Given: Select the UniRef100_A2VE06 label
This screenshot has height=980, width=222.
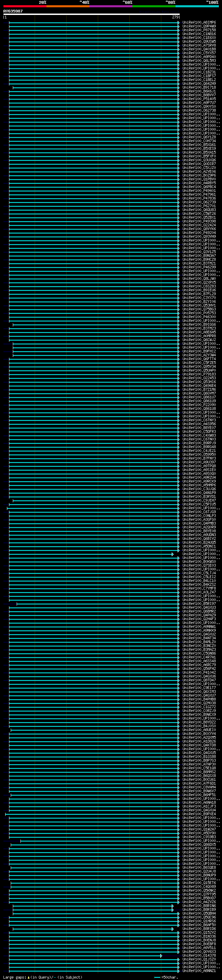Looking at the screenshot, I should [x=199, y=172].
